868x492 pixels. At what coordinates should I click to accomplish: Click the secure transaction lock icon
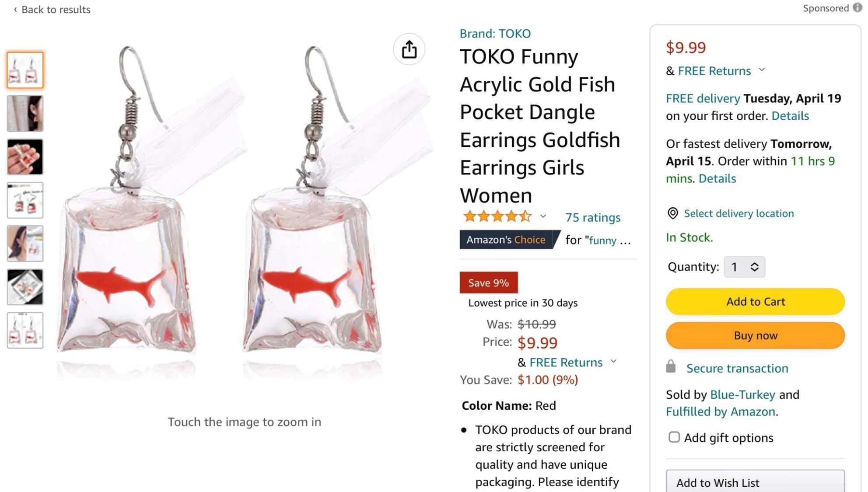pos(671,366)
